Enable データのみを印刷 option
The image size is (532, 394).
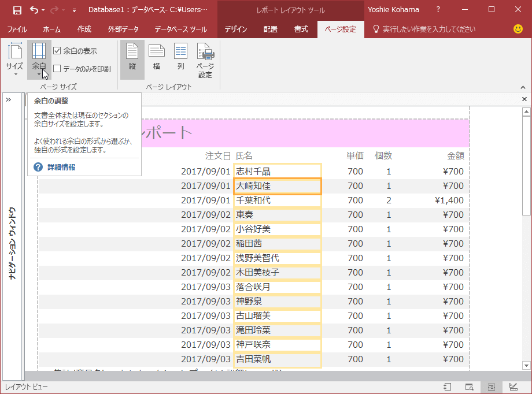click(x=57, y=68)
